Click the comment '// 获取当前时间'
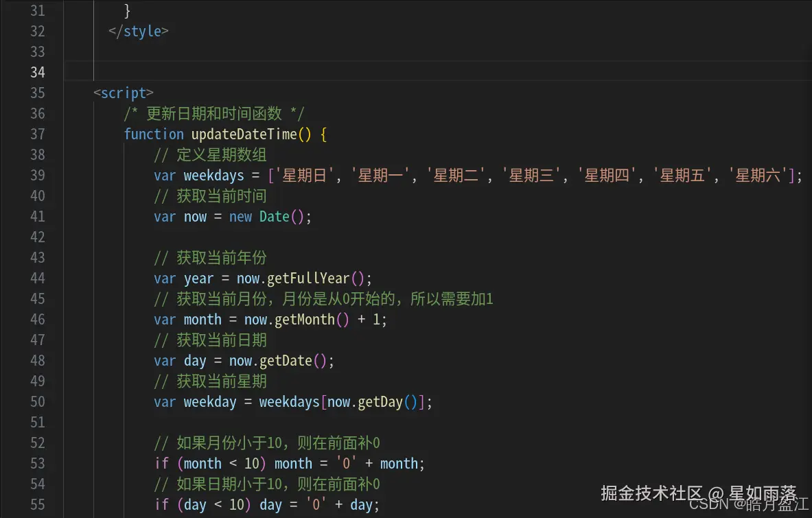This screenshot has width=812, height=518. tap(210, 196)
